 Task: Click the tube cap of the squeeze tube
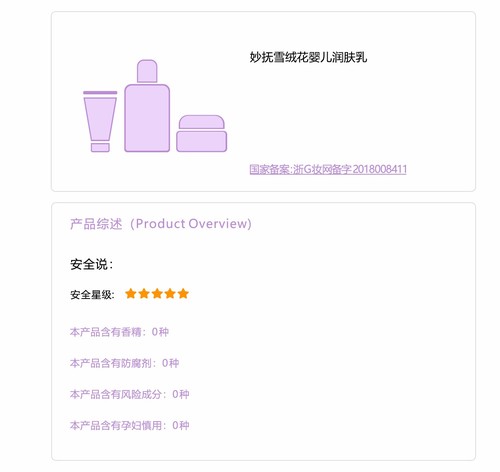click(x=100, y=147)
